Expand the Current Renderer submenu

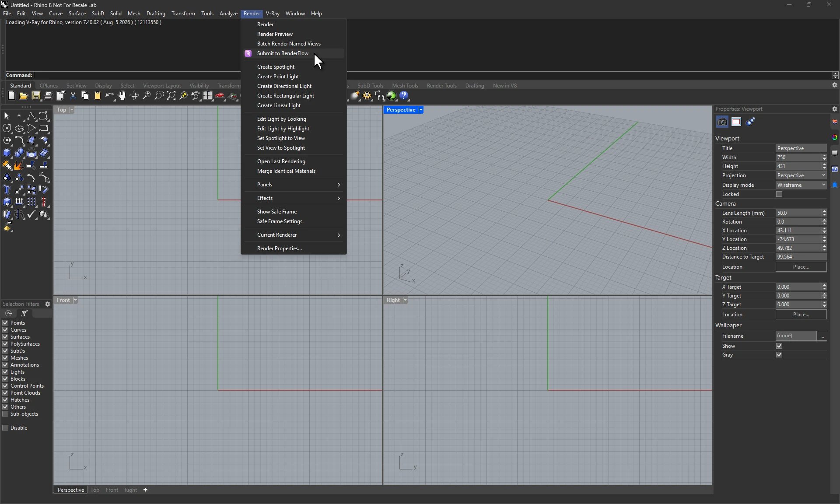tap(294, 235)
